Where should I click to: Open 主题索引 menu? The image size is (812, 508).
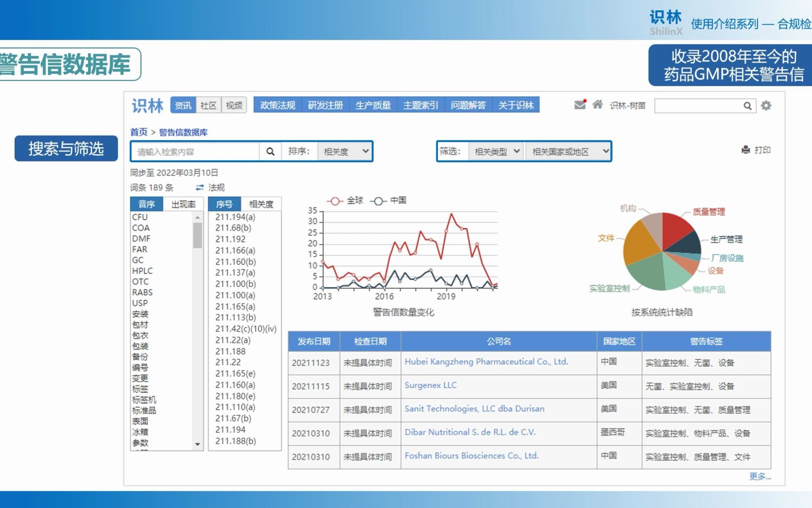point(421,105)
